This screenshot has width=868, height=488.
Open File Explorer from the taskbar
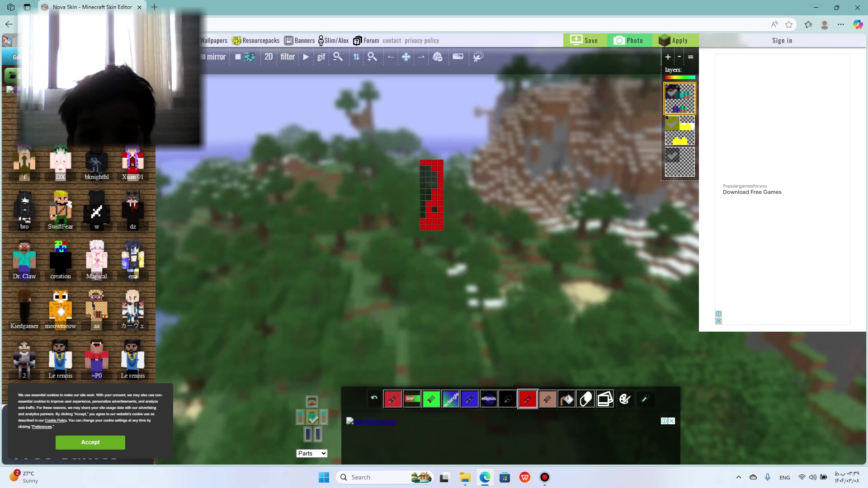(x=465, y=477)
